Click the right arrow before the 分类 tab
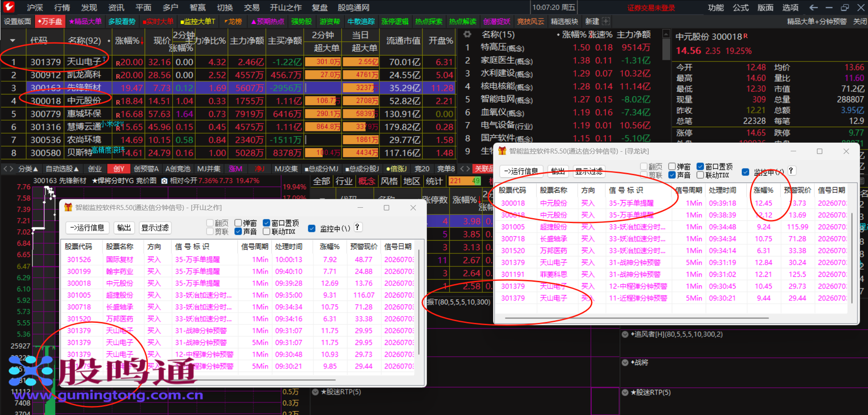The image size is (868, 415). [x=11, y=168]
